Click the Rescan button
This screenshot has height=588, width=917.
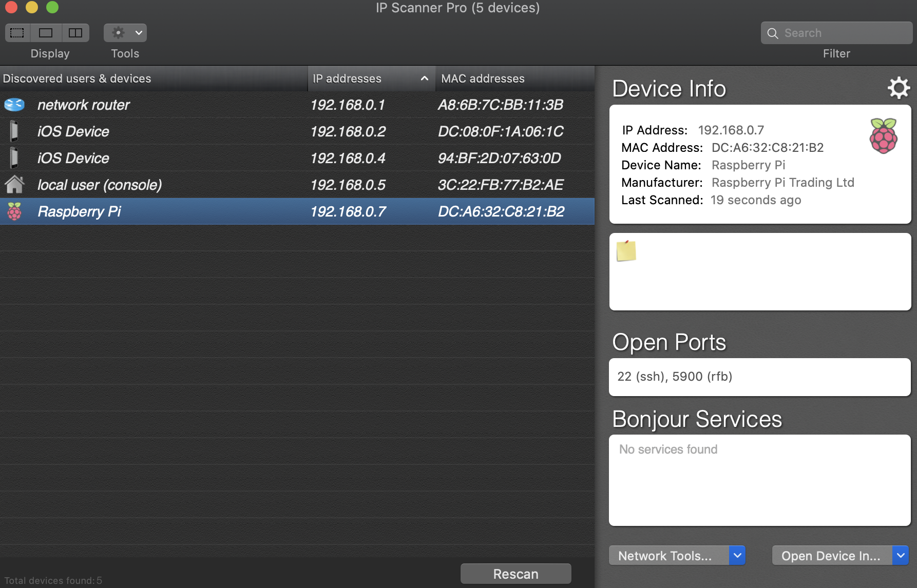(x=515, y=574)
